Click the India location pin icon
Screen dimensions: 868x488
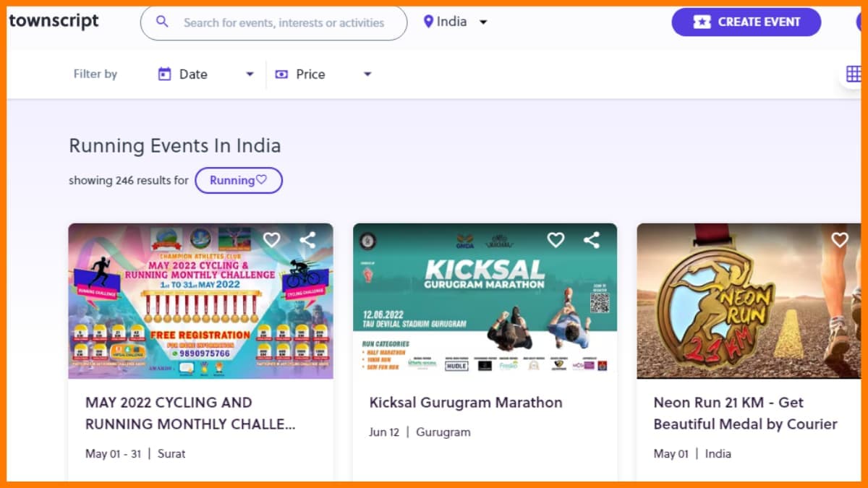428,22
